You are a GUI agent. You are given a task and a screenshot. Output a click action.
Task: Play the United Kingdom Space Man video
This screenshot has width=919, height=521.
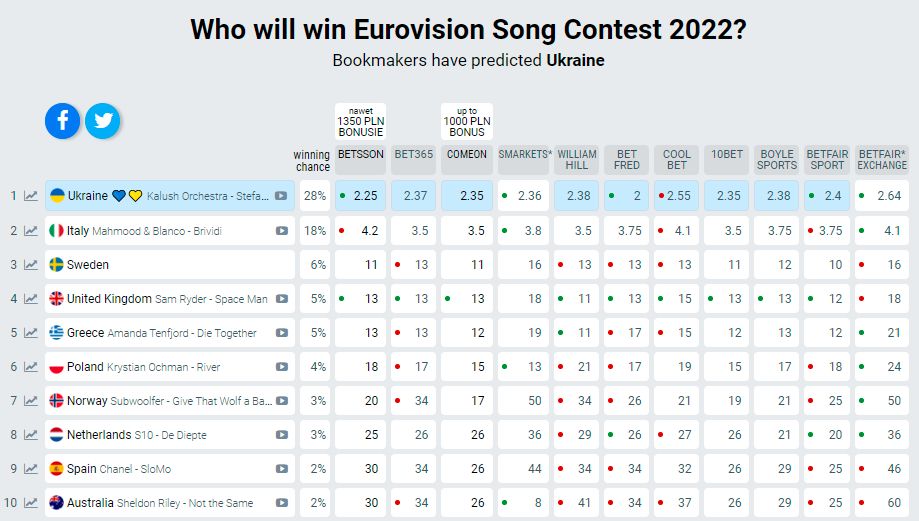tap(282, 299)
